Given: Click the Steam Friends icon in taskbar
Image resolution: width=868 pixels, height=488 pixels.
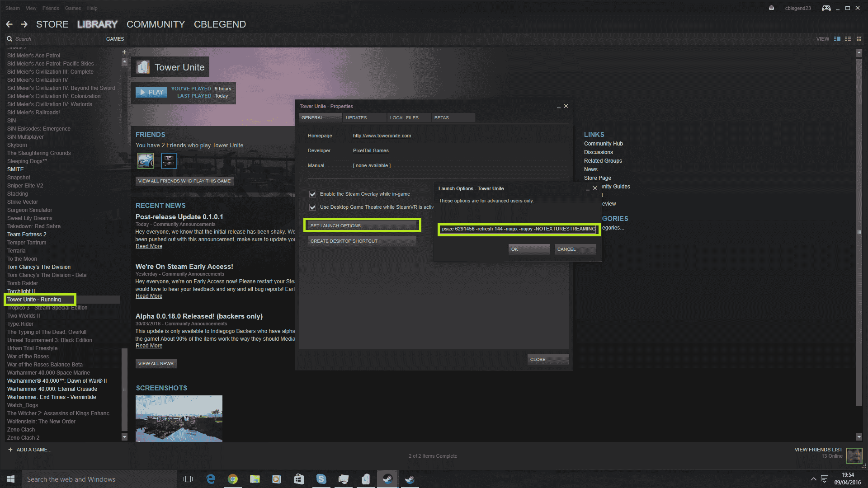Looking at the screenshot, I should point(410,479).
